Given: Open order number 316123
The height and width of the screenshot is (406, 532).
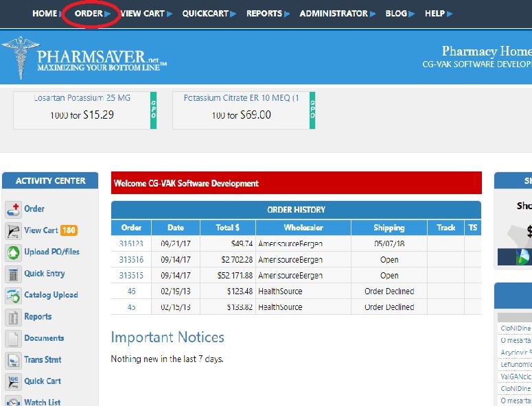Looking at the screenshot, I should click(131, 243).
